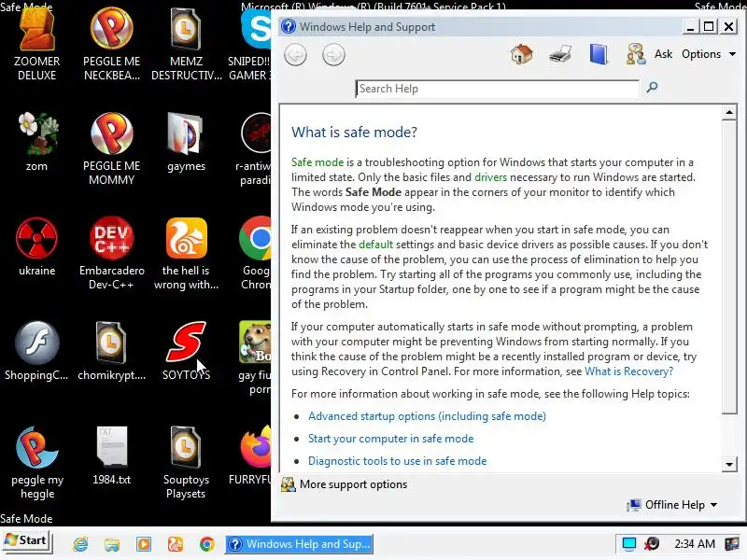Navigate back in Help window
The width and height of the screenshot is (747, 560).
coord(295,55)
